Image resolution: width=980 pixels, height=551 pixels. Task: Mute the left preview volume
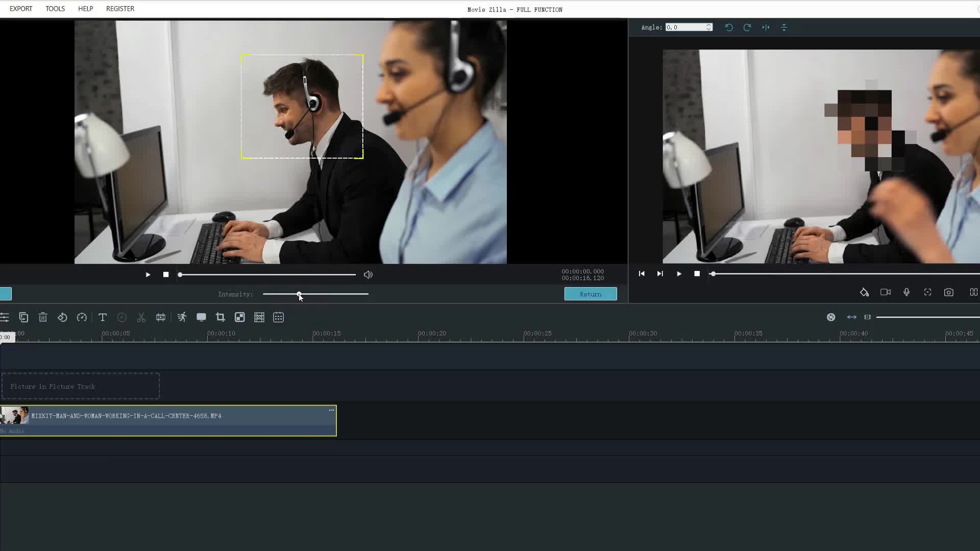368,274
